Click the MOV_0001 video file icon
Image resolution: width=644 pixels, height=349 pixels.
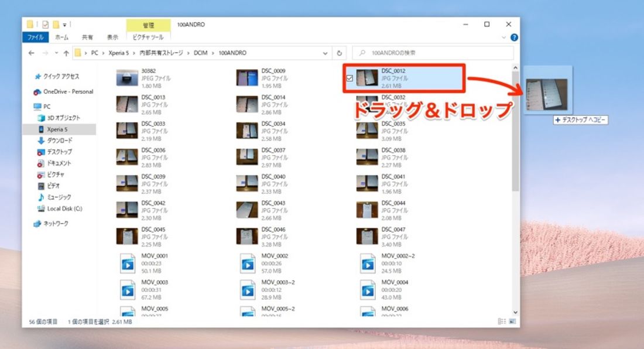pyautogui.click(x=128, y=263)
